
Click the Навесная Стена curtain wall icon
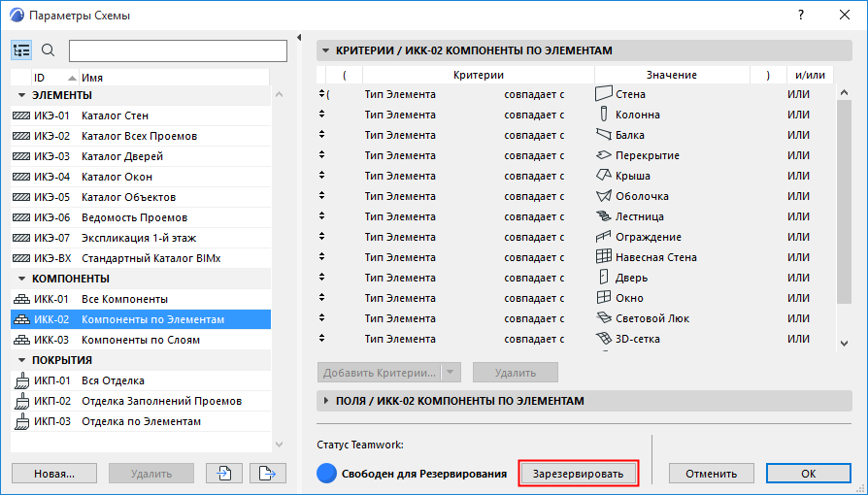coord(604,257)
